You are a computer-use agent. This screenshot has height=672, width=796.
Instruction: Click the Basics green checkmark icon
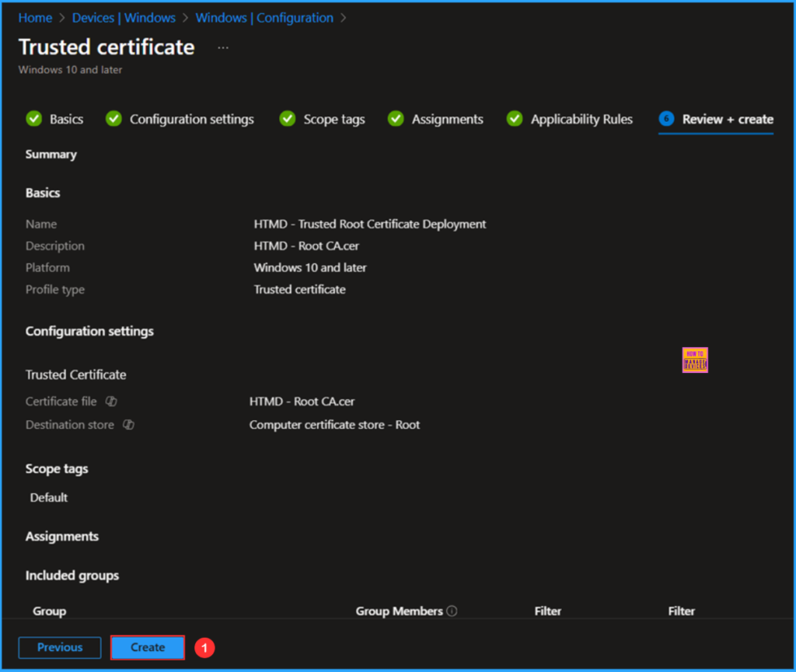[34, 119]
